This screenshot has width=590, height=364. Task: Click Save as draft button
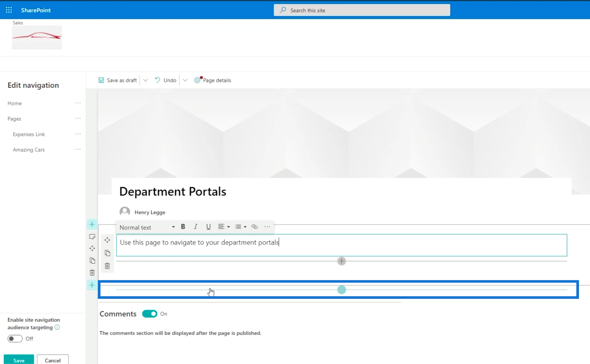[x=118, y=80]
